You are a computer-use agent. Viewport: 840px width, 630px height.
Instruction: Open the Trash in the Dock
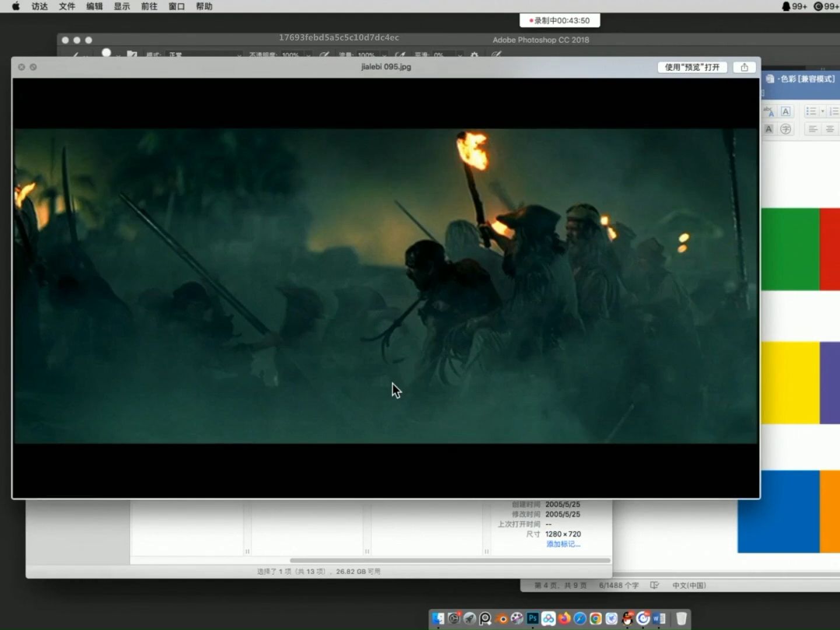click(681, 618)
